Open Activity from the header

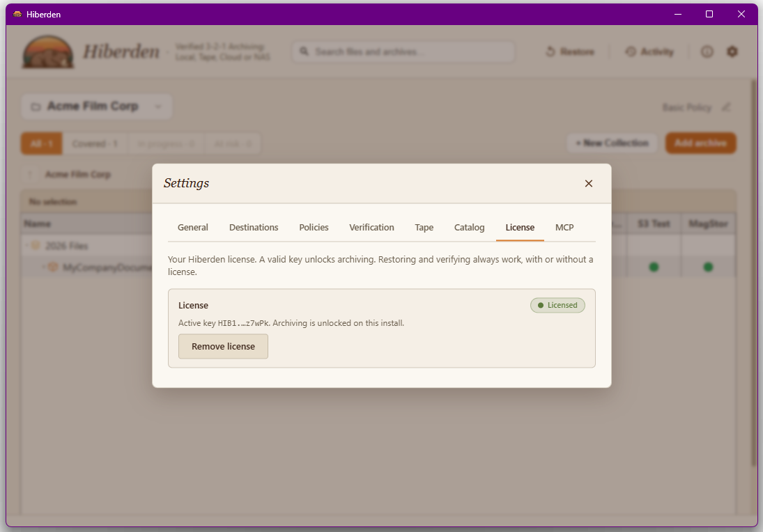[649, 52]
